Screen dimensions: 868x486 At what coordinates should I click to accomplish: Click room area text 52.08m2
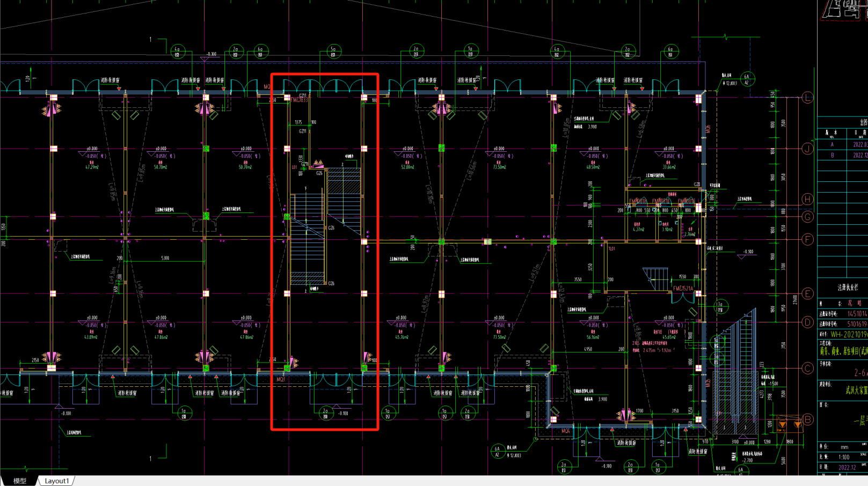click(x=407, y=167)
